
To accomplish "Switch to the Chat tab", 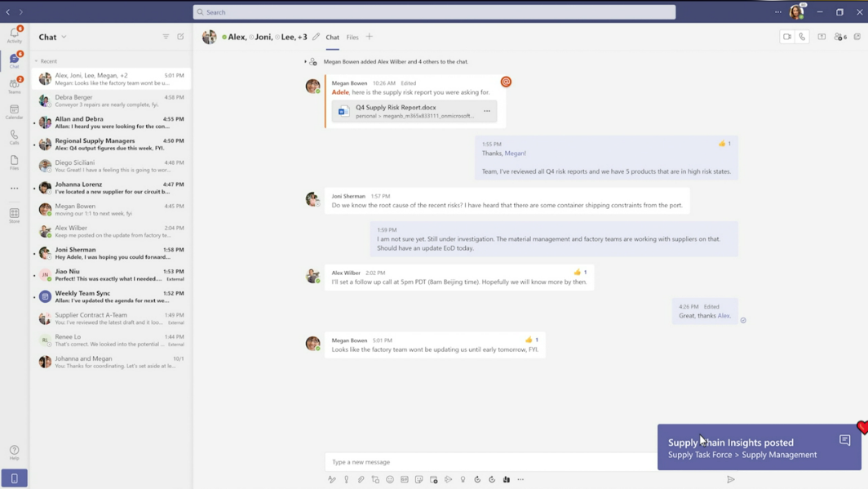I will 332,37.
